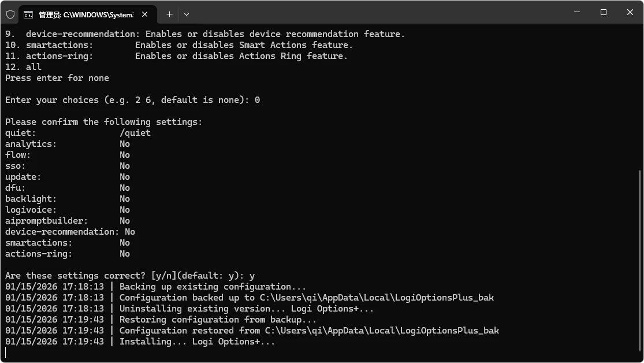Close the C:\WINDOWS\System32 tab
Image resolution: width=644 pixels, height=363 pixels.
tap(144, 14)
